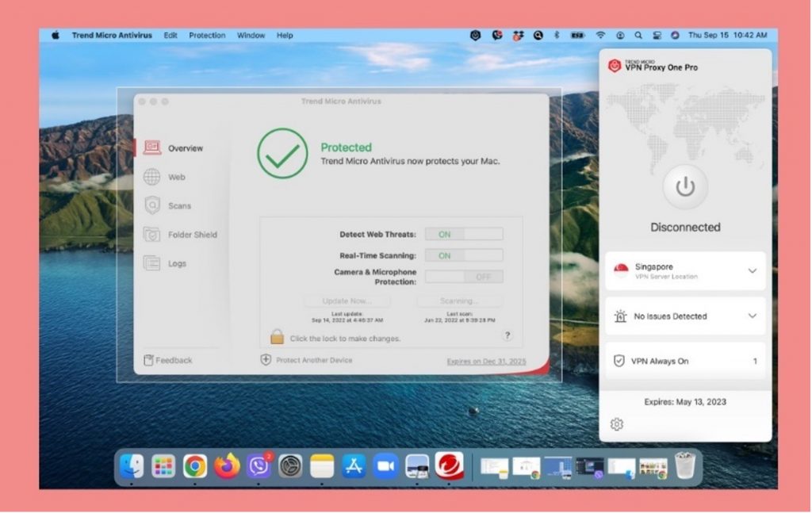Open Zoom from the Dock
The width and height of the screenshot is (812, 513).
pyautogui.click(x=385, y=466)
